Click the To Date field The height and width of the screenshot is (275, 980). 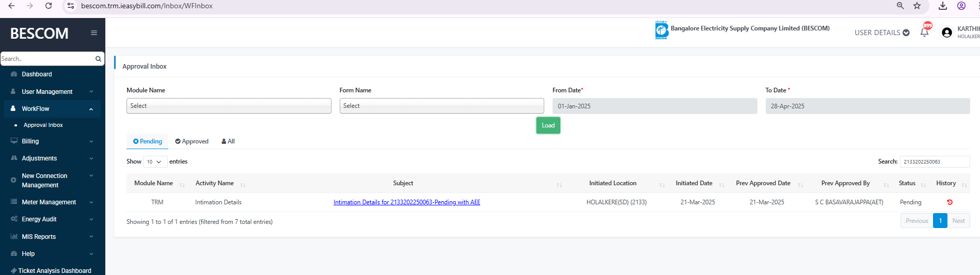pos(867,106)
